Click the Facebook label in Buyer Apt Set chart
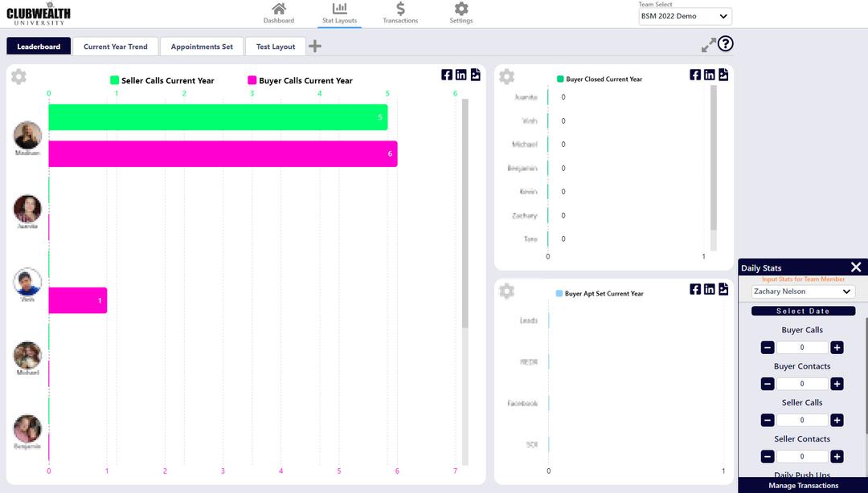 [522, 403]
